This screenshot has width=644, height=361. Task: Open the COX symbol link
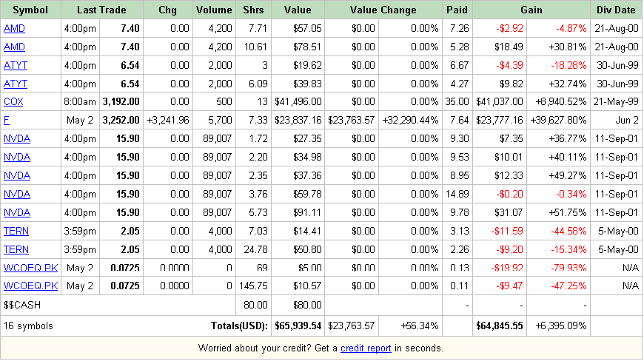pyautogui.click(x=13, y=101)
